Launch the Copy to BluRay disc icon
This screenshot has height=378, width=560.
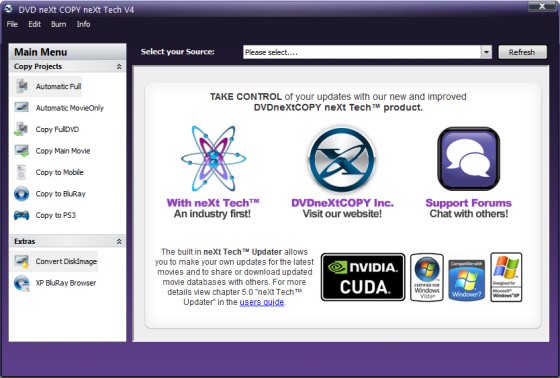[x=21, y=194]
